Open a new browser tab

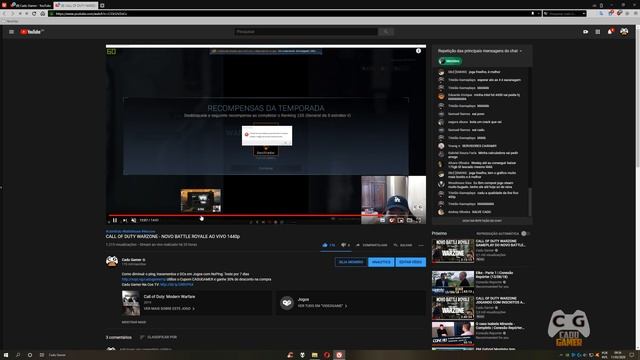pos(102,5)
